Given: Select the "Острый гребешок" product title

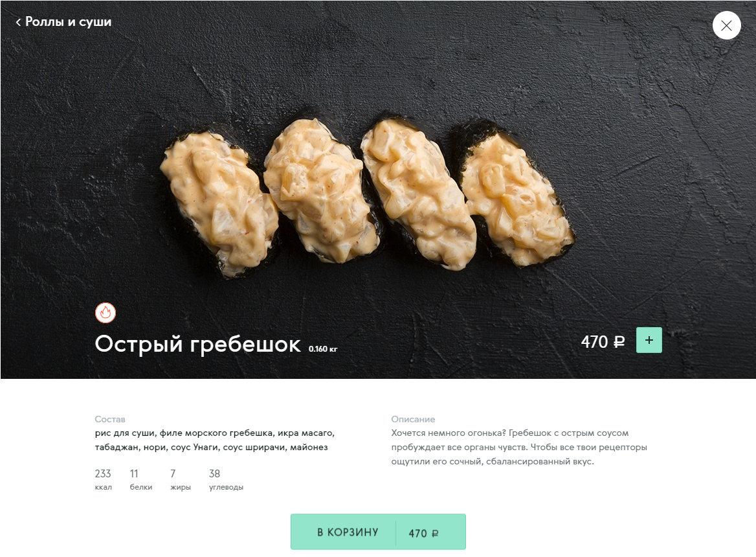Looking at the screenshot, I should click(x=197, y=344).
